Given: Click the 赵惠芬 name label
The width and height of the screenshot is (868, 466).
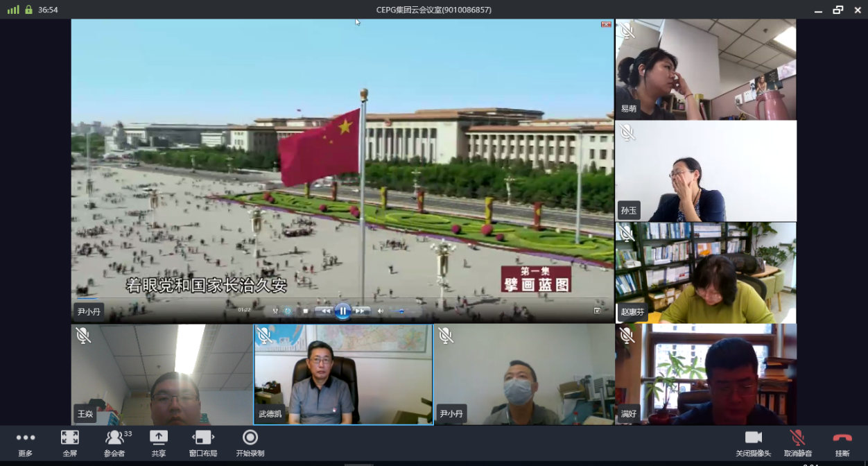Looking at the screenshot, I should pyautogui.click(x=632, y=312).
